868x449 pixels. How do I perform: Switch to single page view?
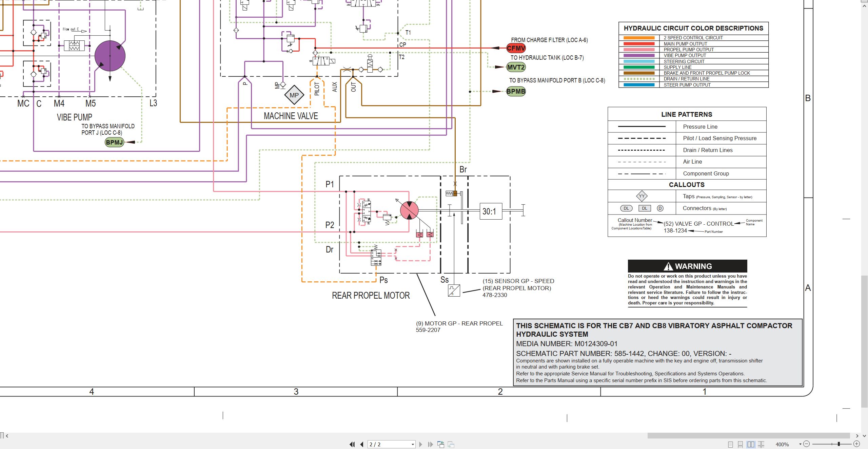point(731,444)
